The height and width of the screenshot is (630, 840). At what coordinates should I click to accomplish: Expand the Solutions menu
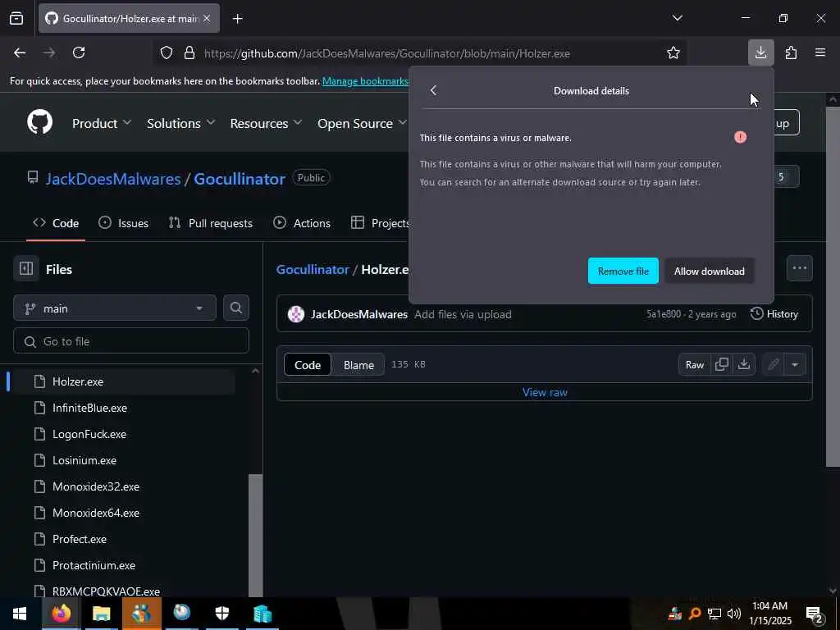tap(181, 123)
